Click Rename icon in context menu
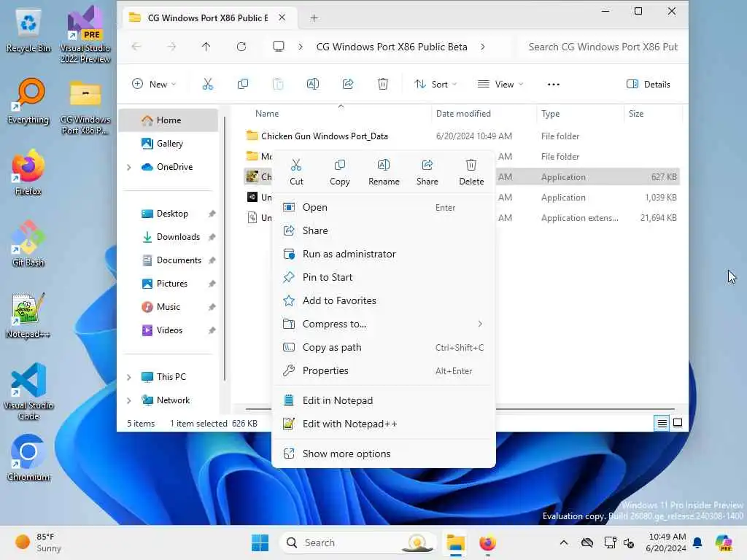The image size is (747, 560). click(384, 166)
